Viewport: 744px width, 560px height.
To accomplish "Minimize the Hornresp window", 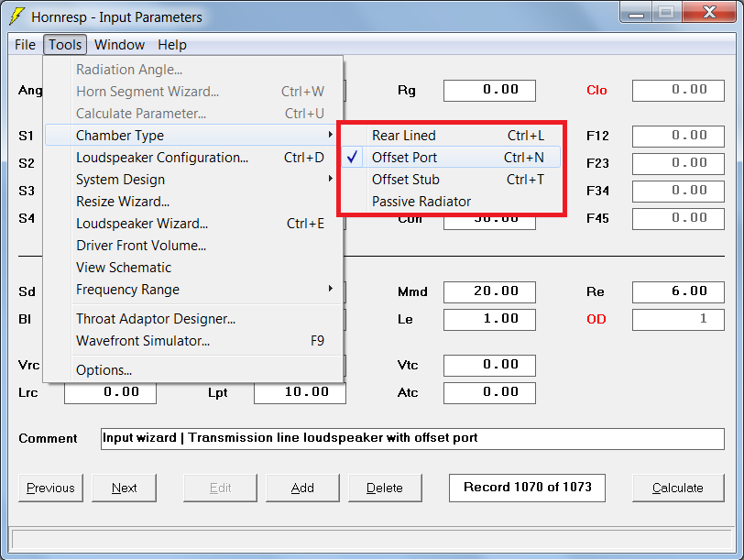I will 636,13.
